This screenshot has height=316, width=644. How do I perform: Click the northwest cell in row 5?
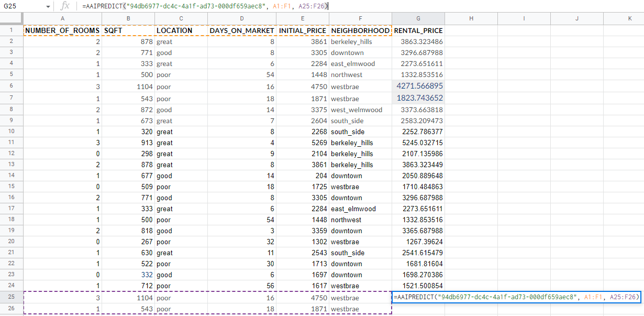coord(360,74)
